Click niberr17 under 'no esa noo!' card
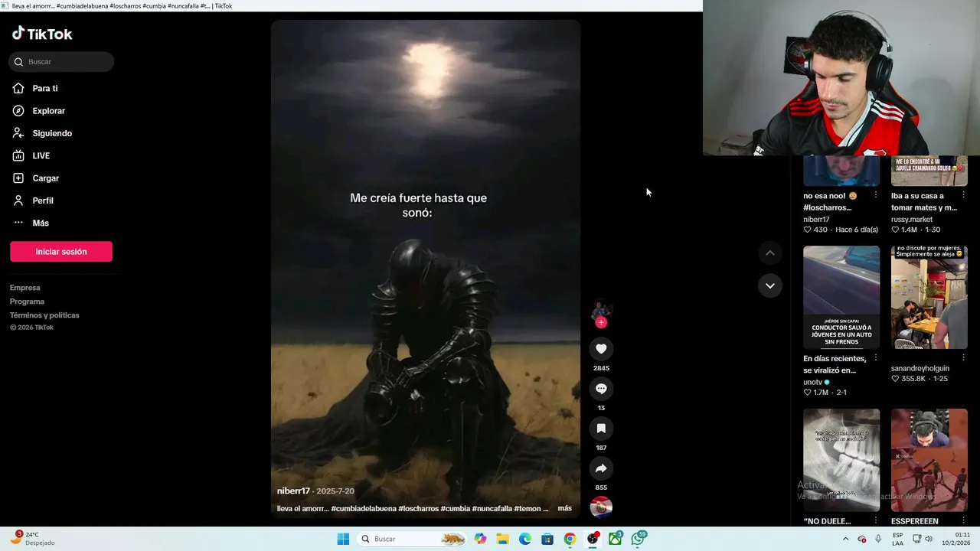 pos(816,220)
